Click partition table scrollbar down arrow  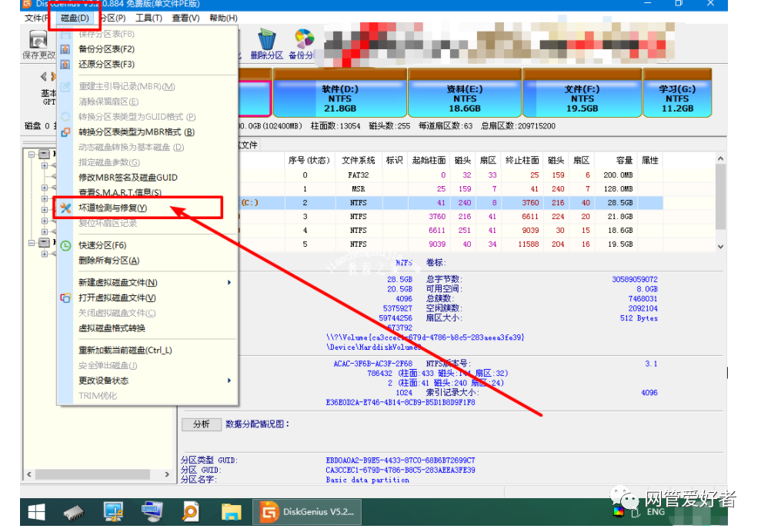(721, 246)
